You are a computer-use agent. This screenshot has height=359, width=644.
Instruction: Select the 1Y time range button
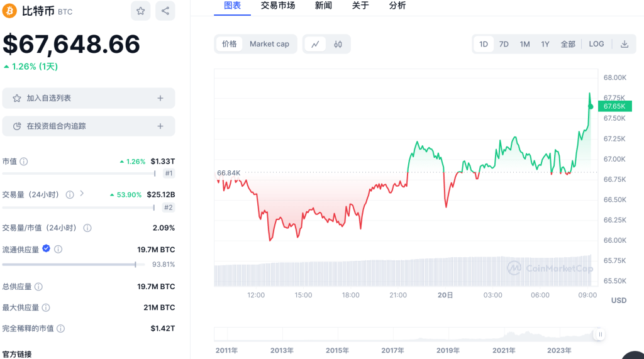545,44
